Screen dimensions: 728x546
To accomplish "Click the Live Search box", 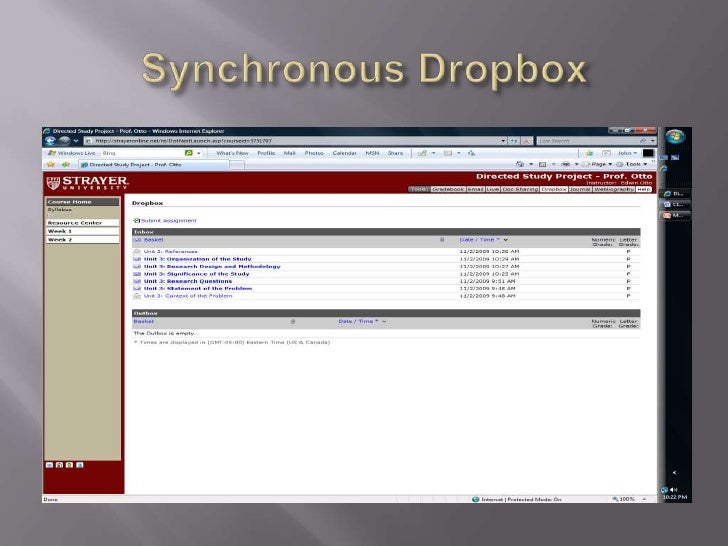I will [x=588, y=141].
